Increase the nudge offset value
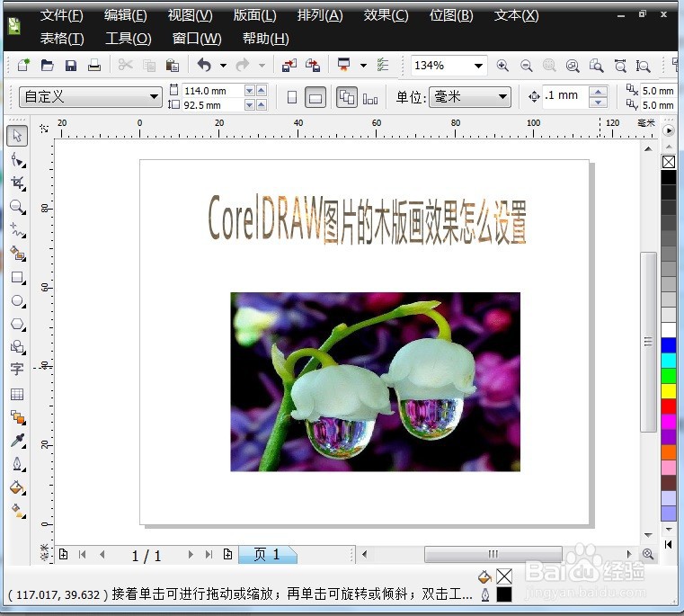The width and height of the screenshot is (684, 616). tap(598, 92)
